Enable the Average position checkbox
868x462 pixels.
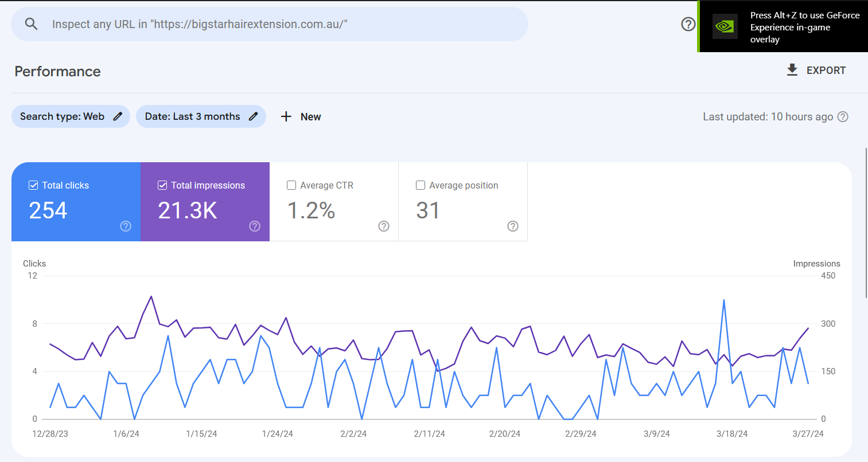(421, 185)
